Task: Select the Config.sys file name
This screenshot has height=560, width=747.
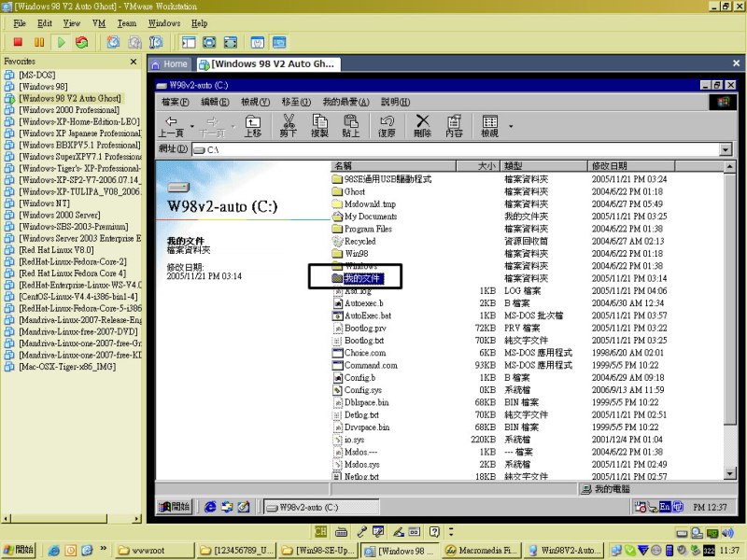Action: click(363, 389)
